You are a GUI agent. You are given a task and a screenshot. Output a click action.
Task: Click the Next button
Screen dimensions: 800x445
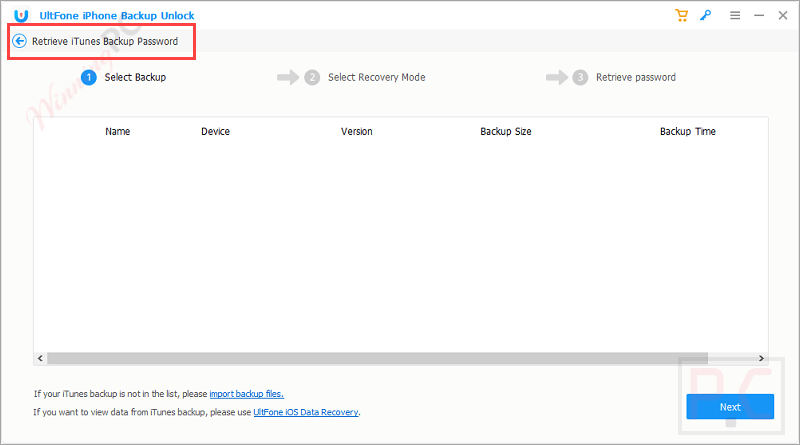tap(730, 407)
